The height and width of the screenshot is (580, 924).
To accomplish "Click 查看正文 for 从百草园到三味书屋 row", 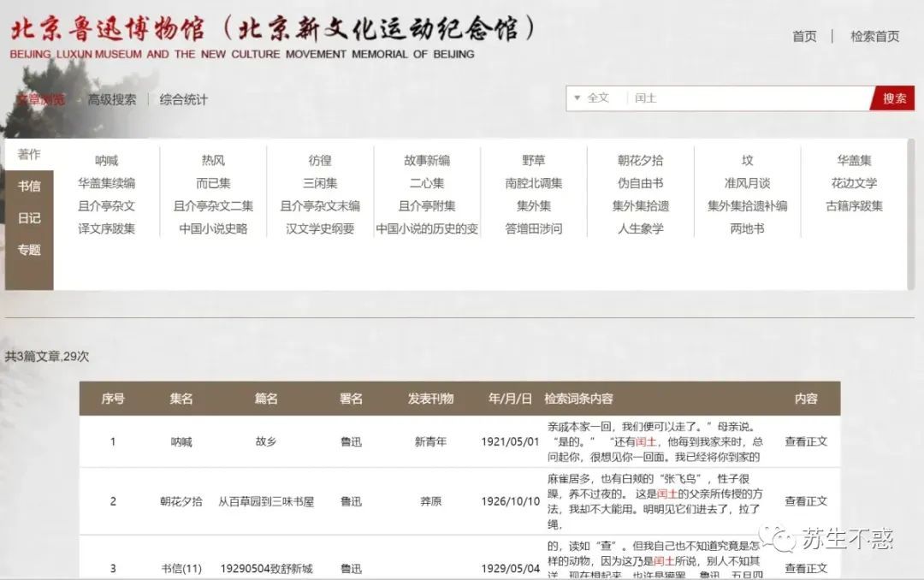I will (806, 501).
